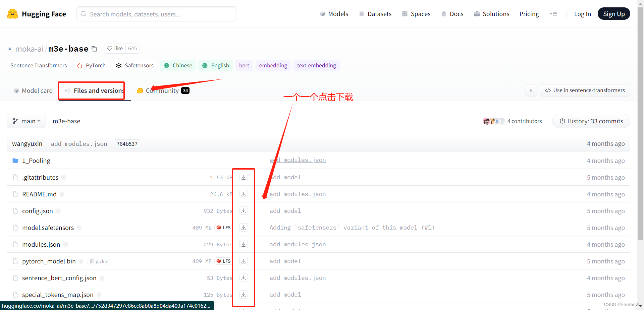The width and height of the screenshot is (644, 310).
Task: Click Use in sentence-transformers button
Action: [x=585, y=90]
